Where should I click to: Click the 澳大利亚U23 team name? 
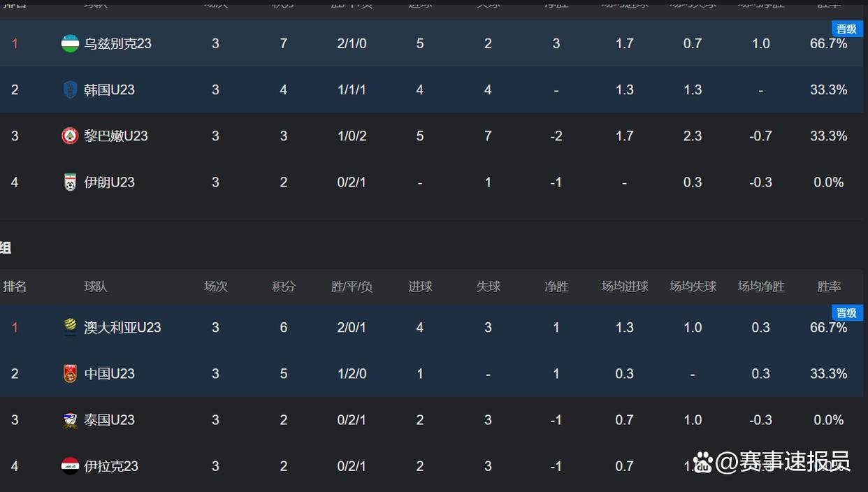click(122, 327)
